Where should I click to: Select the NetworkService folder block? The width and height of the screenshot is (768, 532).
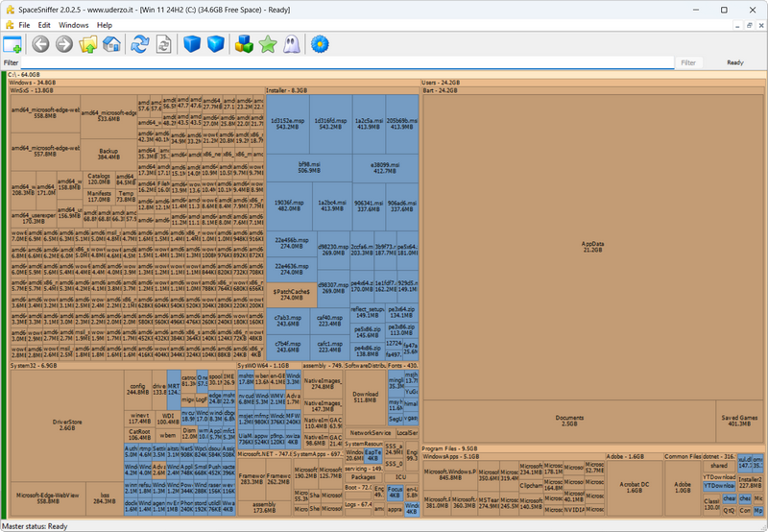(x=371, y=433)
